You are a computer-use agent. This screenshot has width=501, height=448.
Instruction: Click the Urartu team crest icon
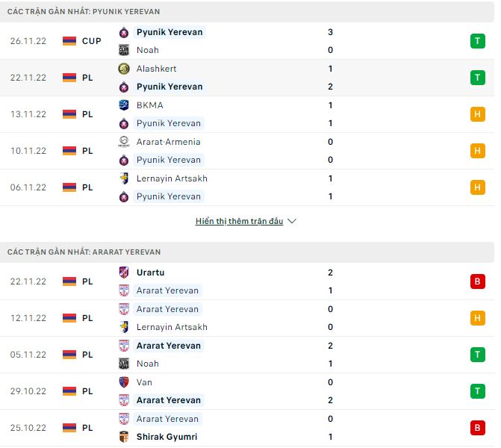click(x=124, y=273)
